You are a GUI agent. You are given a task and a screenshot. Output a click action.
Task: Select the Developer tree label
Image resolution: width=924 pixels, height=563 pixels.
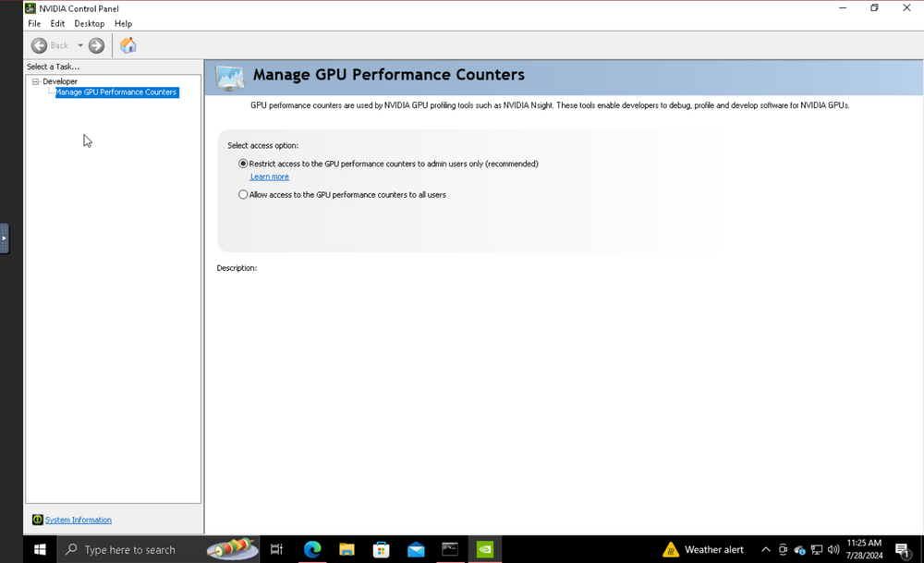[x=59, y=81]
